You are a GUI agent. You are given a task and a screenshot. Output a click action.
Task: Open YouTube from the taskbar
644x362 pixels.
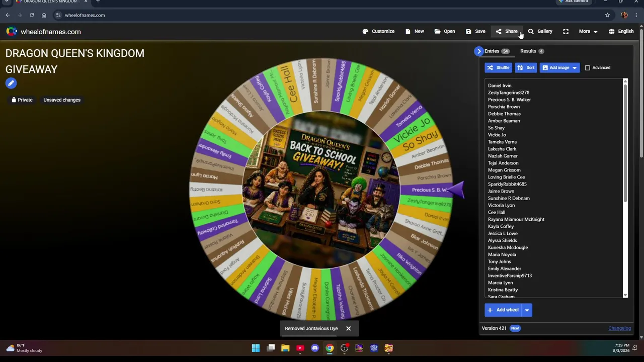pyautogui.click(x=300, y=348)
